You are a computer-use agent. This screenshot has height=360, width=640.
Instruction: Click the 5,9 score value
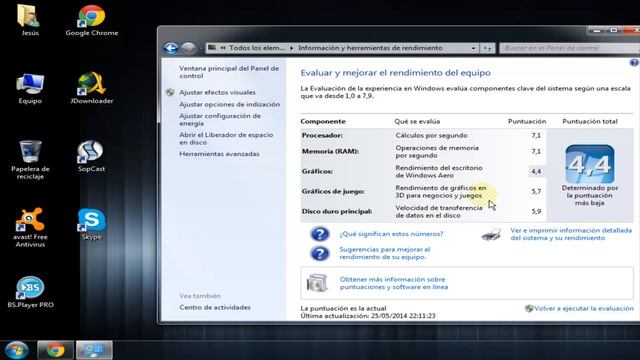[x=536, y=211]
